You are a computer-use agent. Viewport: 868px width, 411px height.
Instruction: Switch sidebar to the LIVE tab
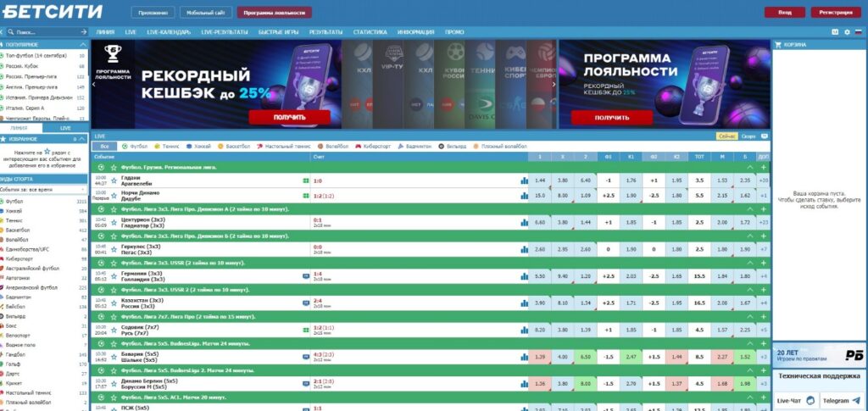point(65,128)
